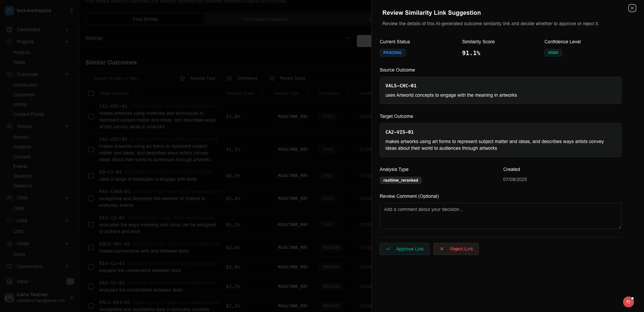Screen dimensions: 644x312
Task: Open the test-workspace switcher dropdown
Action: pos(71,10)
